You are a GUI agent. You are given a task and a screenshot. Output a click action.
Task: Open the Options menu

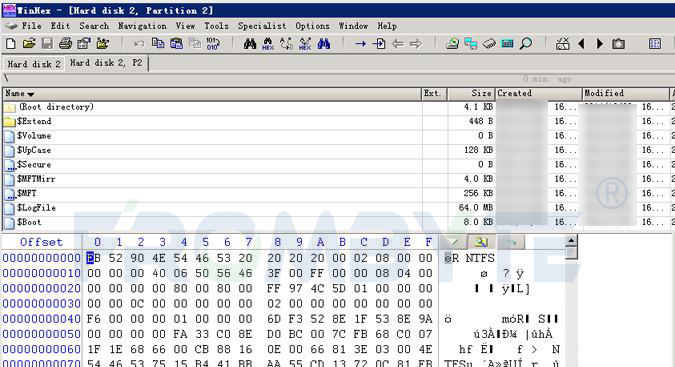pyautogui.click(x=312, y=26)
